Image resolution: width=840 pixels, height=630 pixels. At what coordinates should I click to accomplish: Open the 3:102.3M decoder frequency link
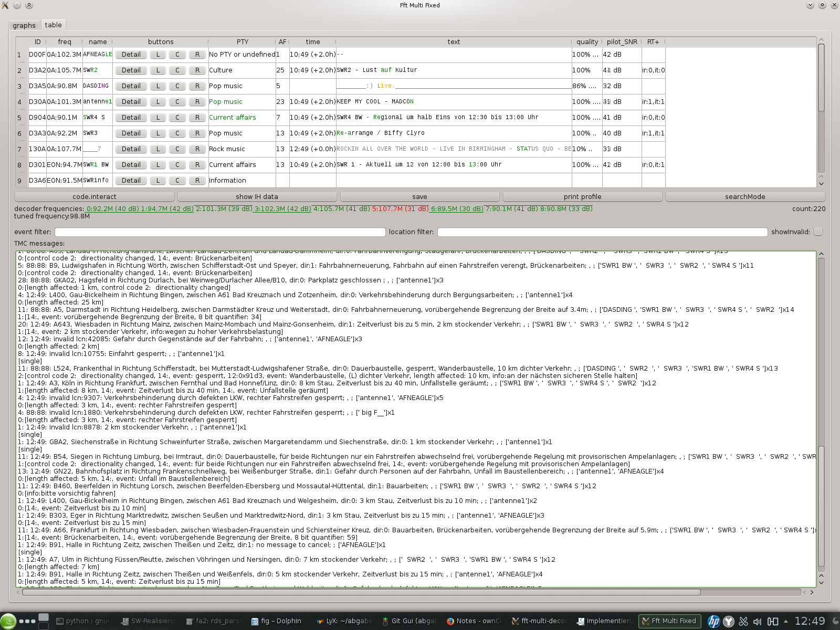pos(282,208)
